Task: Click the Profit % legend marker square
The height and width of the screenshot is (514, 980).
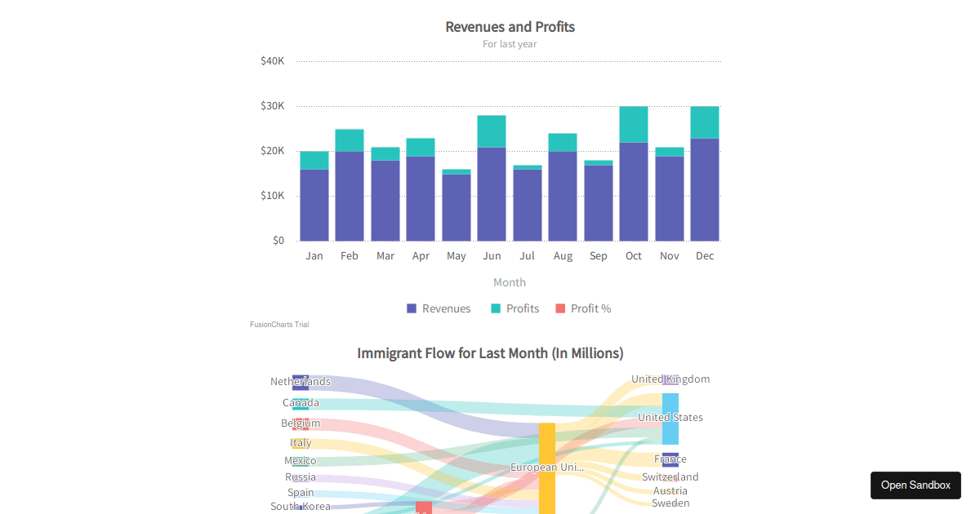Action: [x=560, y=308]
